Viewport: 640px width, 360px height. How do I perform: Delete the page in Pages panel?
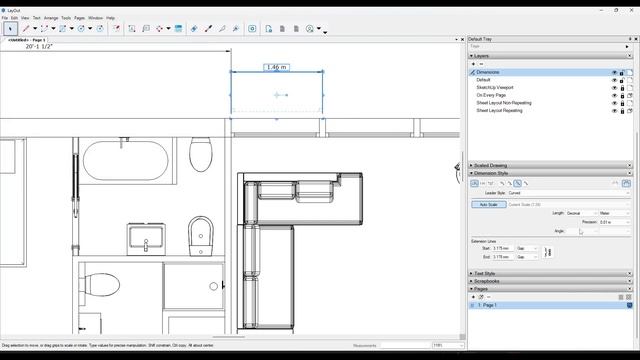[x=489, y=297]
